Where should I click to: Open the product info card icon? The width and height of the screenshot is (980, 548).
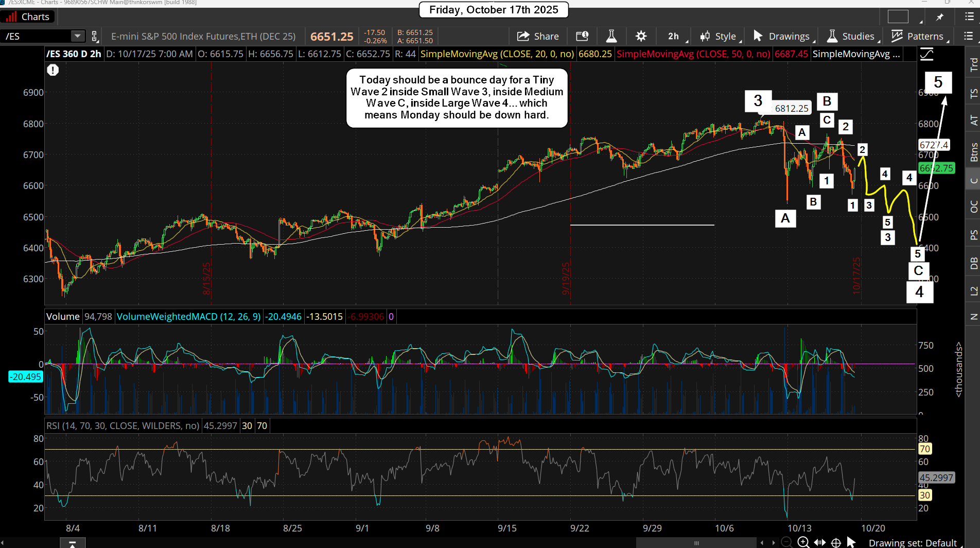(582, 36)
